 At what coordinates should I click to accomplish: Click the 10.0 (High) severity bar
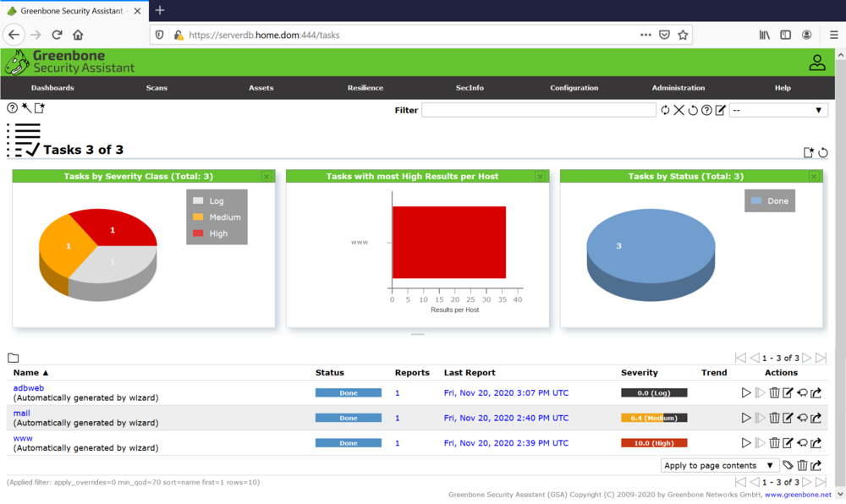tap(654, 443)
